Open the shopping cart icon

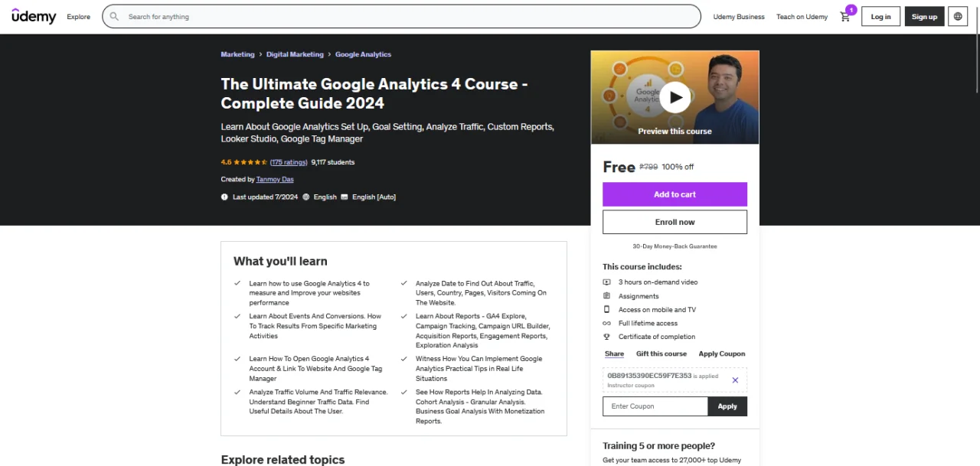[x=845, y=16]
